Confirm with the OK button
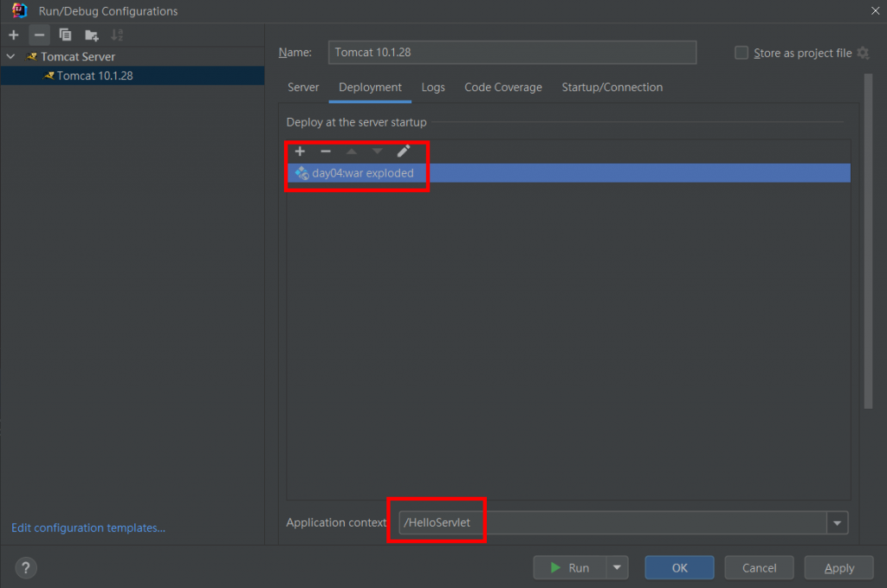 [x=679, y=567]
